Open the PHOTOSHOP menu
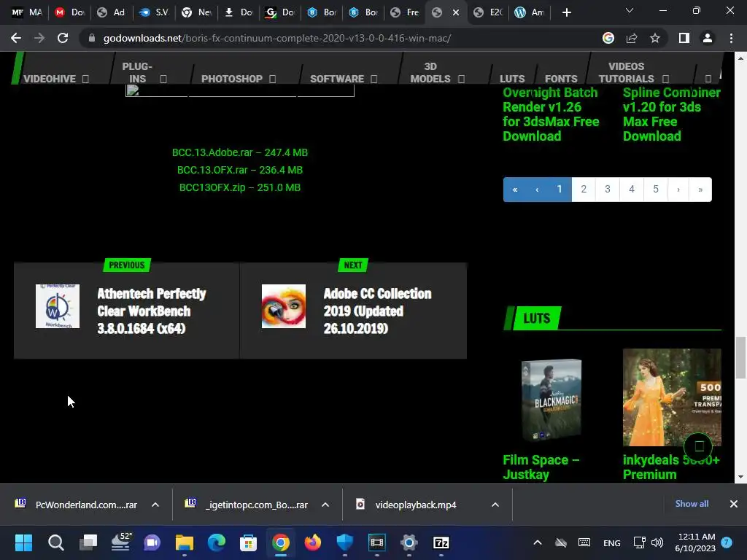Image resolution: width=747 pixels, height=560 pixels. [x=239, y=79]
